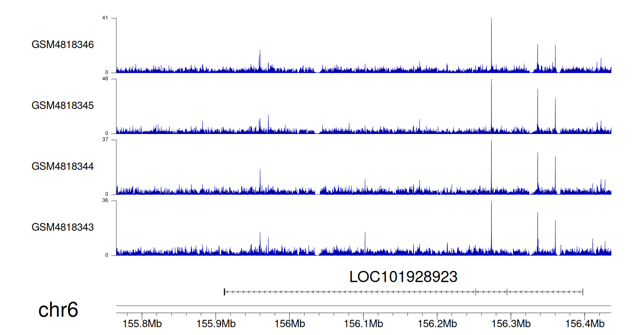Click the GSM4818346 track label
644x335 pixels.
63,45
